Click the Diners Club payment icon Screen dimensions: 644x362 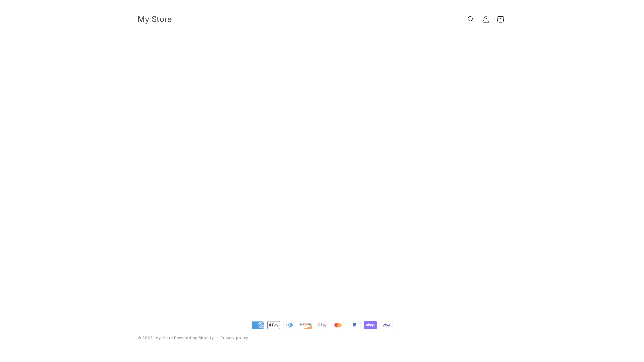(x=290, y=325)
